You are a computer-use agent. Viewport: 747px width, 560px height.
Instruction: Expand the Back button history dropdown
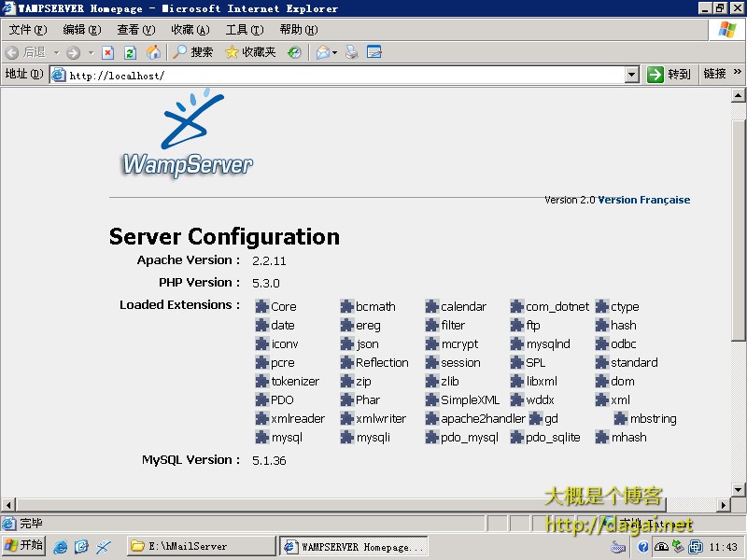click(x=56, y=52)
